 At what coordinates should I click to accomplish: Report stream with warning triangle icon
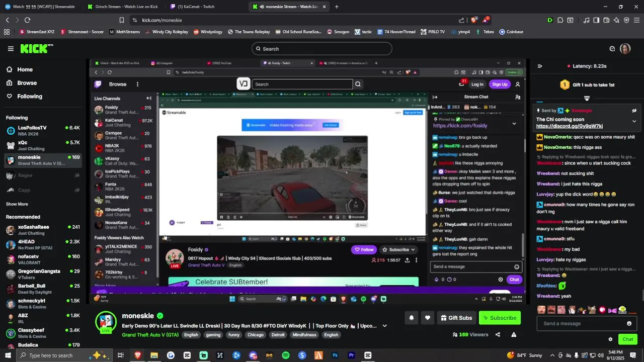click(x=514, y=334)
